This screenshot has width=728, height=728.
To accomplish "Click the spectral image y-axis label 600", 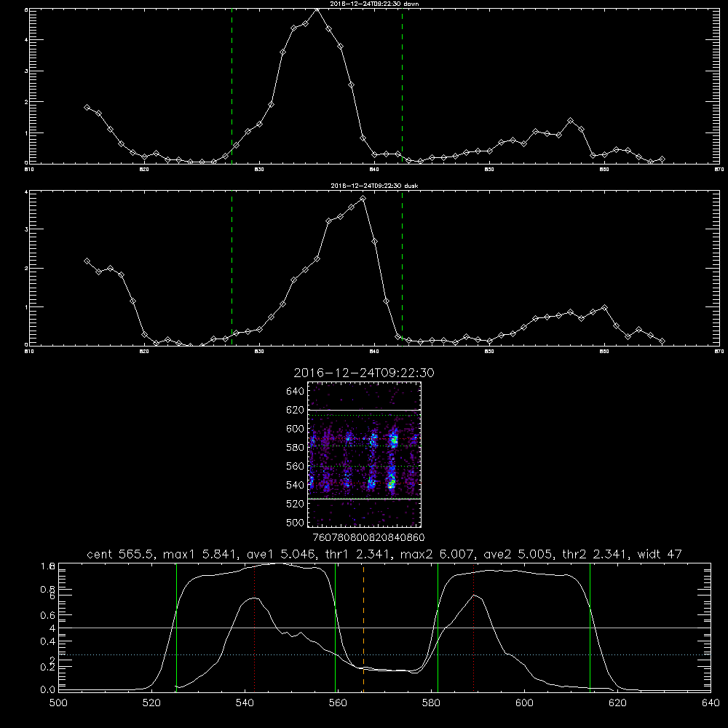I will tap(295, 429).
